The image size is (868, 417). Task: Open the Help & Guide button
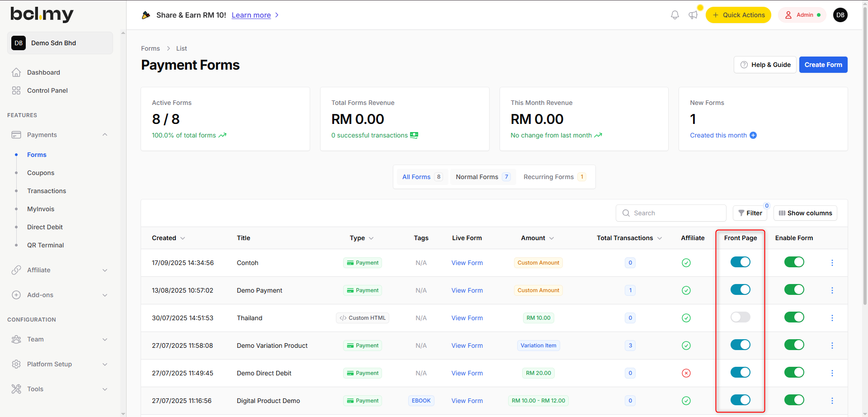click(x=765, y=65)
